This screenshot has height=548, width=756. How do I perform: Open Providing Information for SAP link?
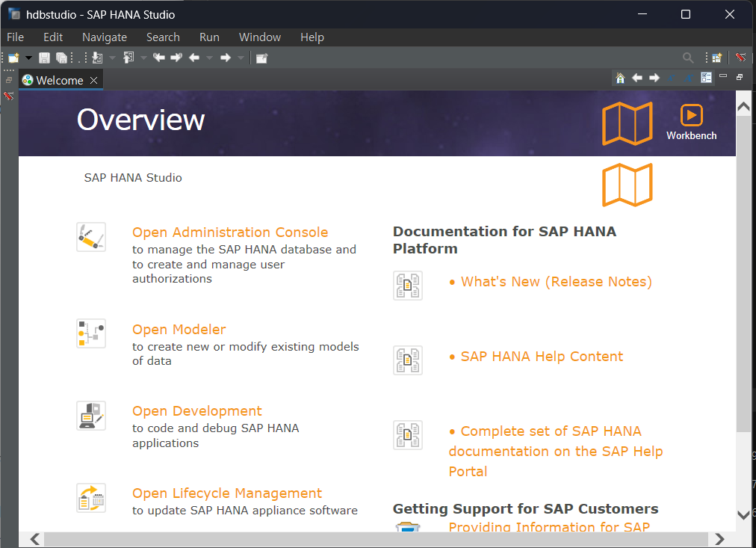(549, 526)
